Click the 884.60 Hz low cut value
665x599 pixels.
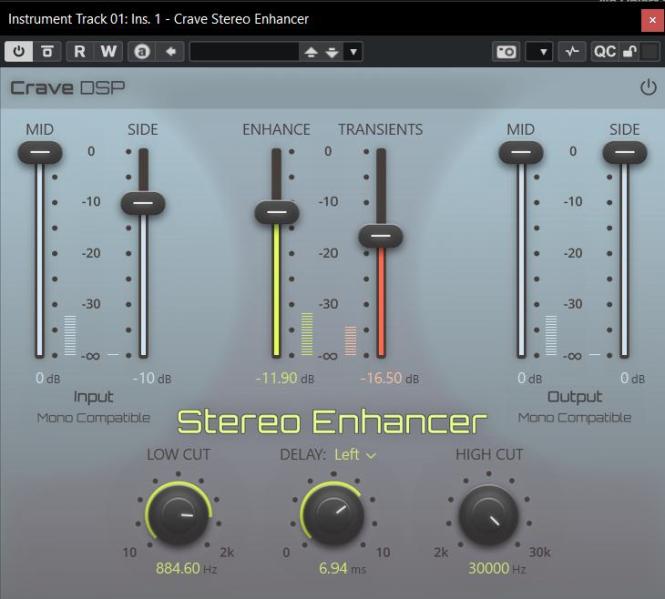click(186, 568)
